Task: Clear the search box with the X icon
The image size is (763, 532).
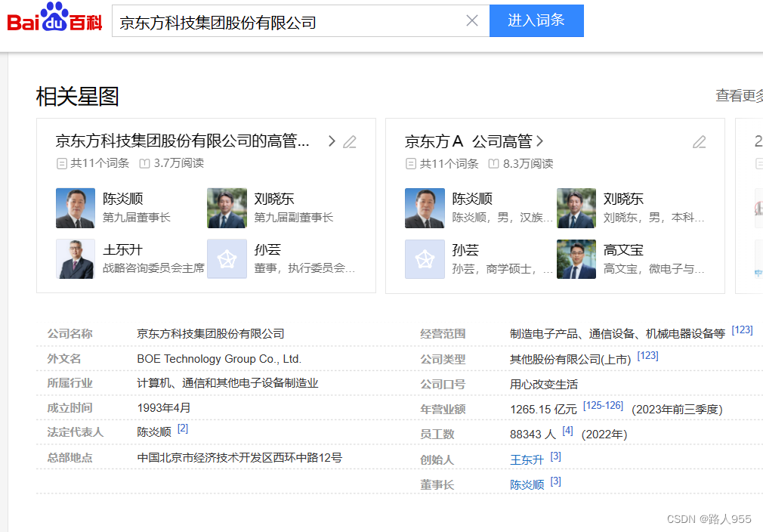Action: [x=472, y=21]
